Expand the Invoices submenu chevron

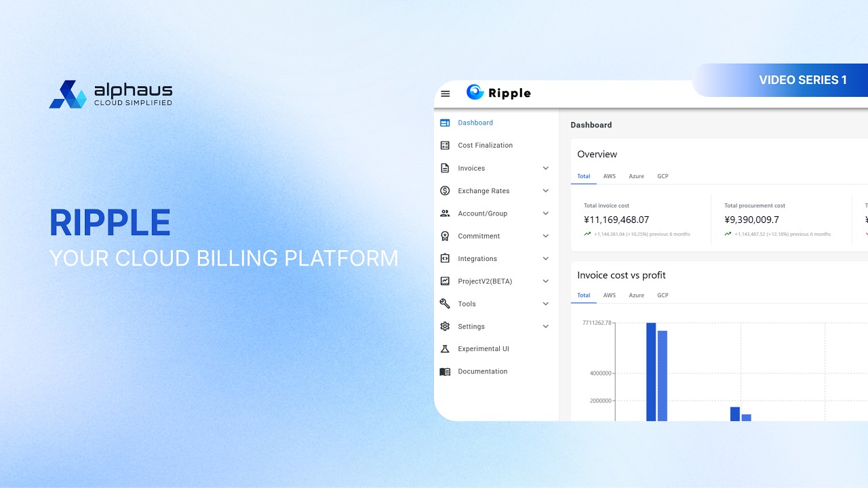coord(546,168)
